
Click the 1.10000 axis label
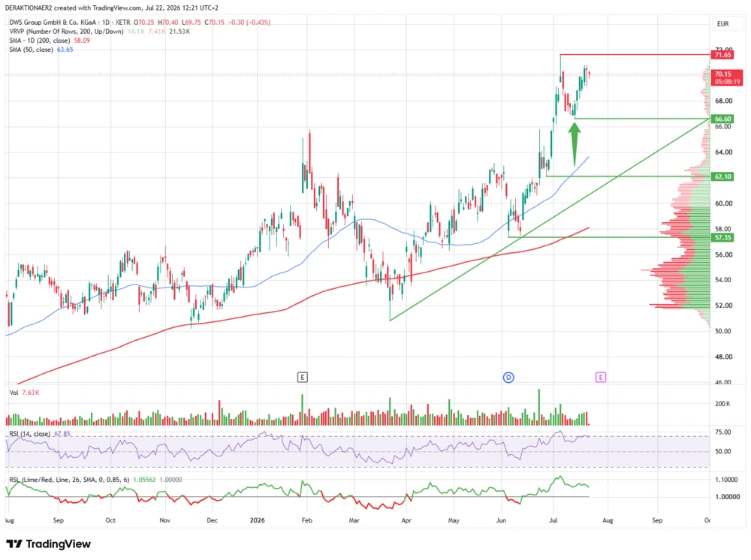pyautogui.click(x=726, y=479)
